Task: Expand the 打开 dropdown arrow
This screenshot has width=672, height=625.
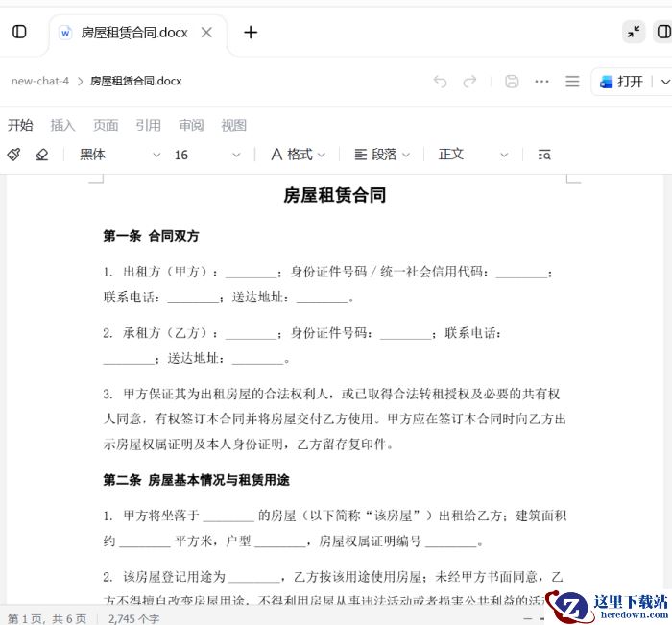Action: click(664, 82)
